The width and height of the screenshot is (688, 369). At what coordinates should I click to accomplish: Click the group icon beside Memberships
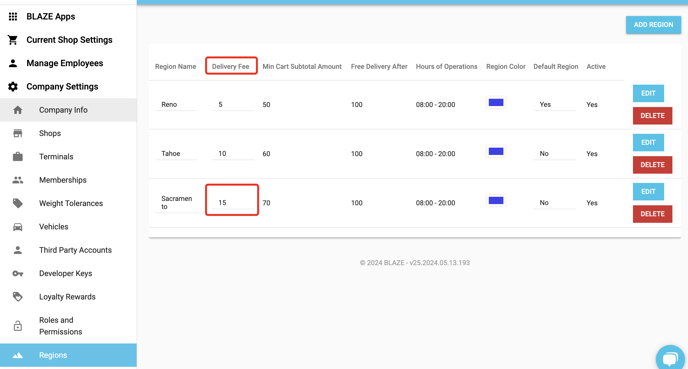tap(18, 180)
